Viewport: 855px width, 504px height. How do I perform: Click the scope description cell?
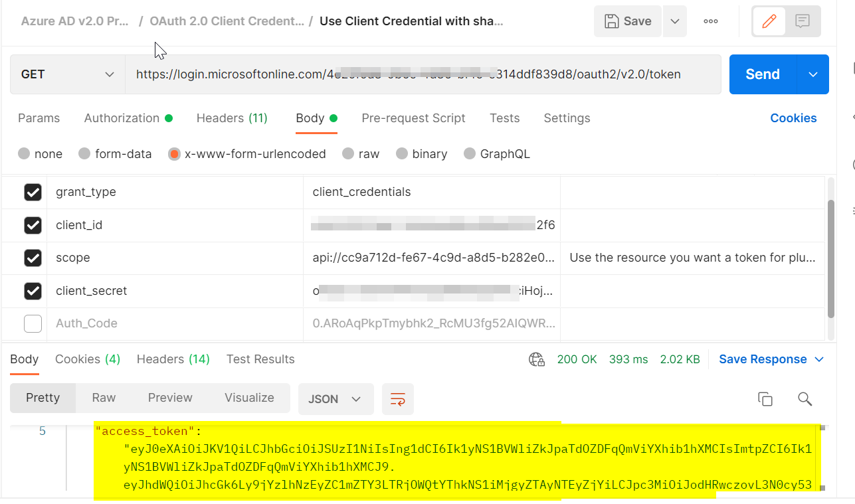click(692, 258)
